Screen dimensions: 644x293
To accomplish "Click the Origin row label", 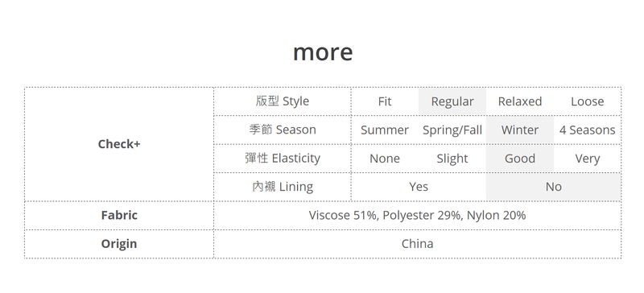I will click(119, 244).
